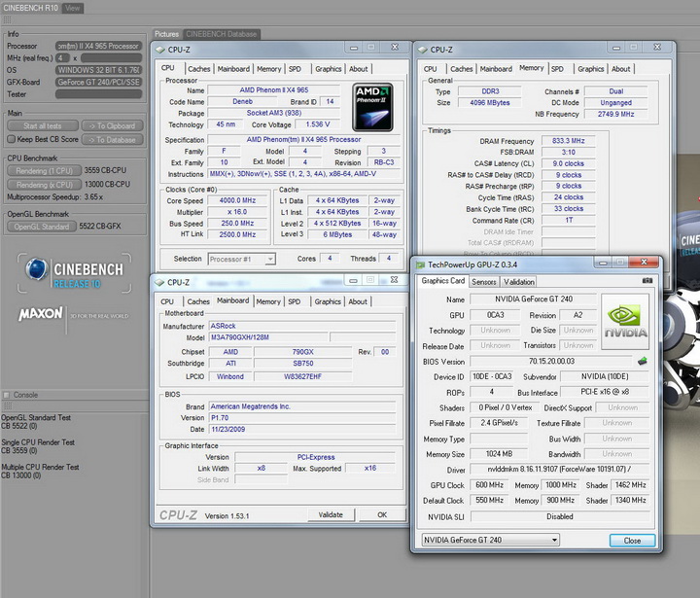Screen dimensions: 700x598
Task: Click the BIOS save chip icon in GPU-Z
Action: [x=642, y=361]
